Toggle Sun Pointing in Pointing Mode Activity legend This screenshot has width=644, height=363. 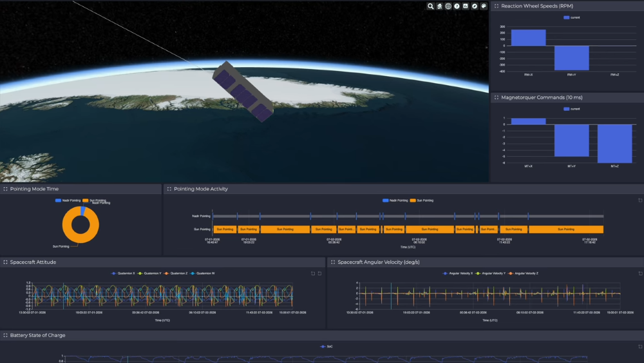422,201
